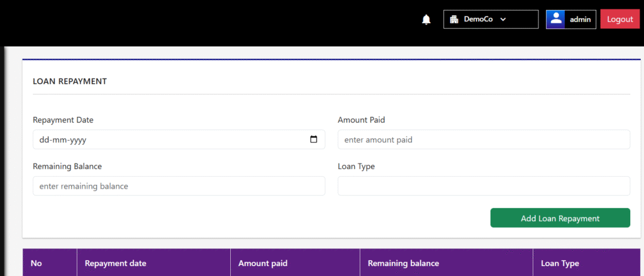Image resolution: width=644 pixels, height=276 pixels.
Task: Expand the DemoCo company dropdown
Action: coord(491,19)
